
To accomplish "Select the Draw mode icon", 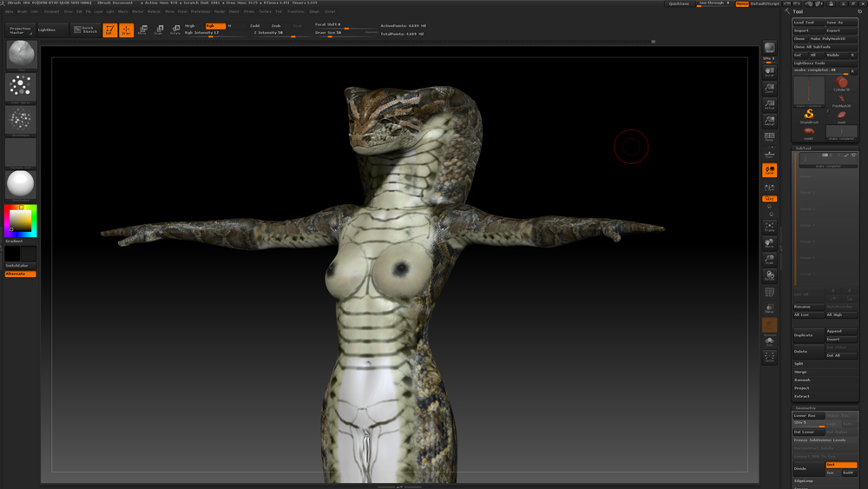I will tap(126, 30).
